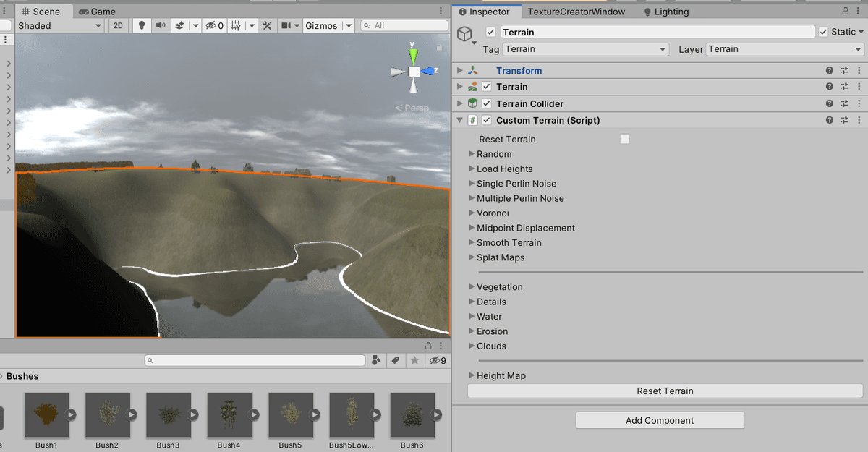Click the Add Component button
The height and width of the screenshot is (452, 868).
pyautogui.click(x=659, y=420)
